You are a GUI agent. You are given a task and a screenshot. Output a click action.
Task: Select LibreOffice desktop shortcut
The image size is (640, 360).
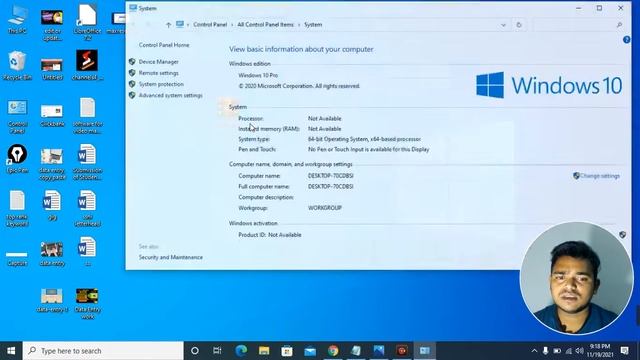coord(87,22)
